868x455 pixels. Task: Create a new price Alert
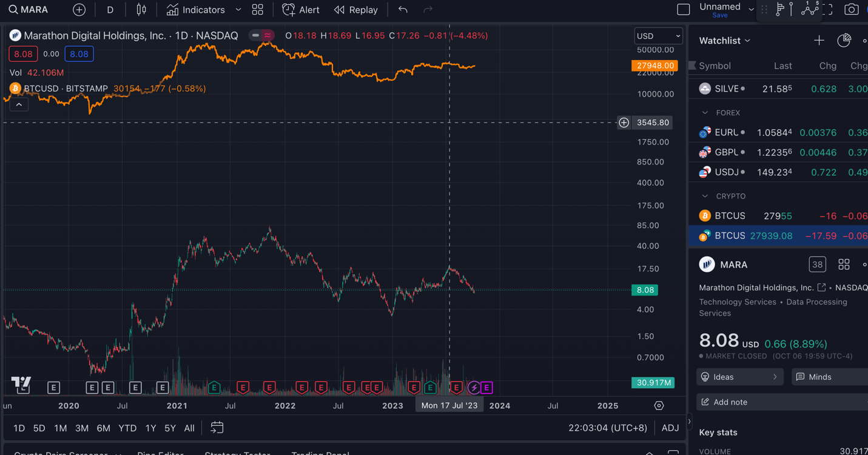point(300,9)
